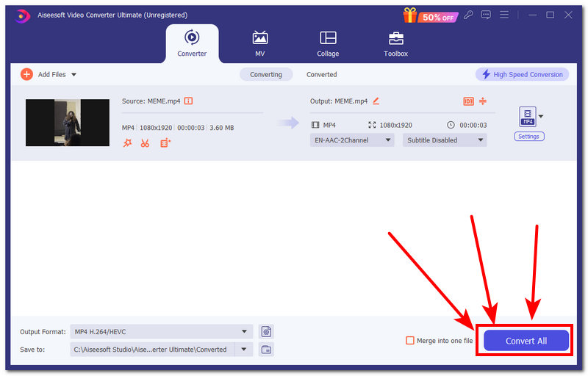Click the Convert All button

[x=526, y=341]
